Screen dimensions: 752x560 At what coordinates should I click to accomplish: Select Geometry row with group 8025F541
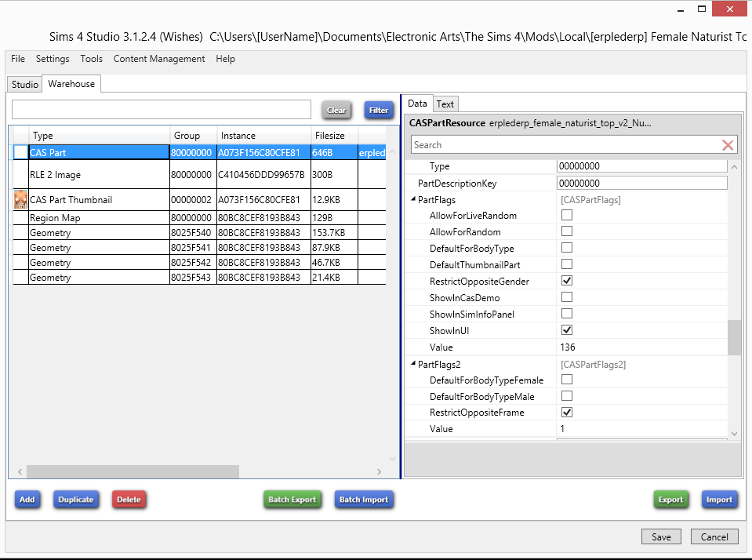(199, 248)
